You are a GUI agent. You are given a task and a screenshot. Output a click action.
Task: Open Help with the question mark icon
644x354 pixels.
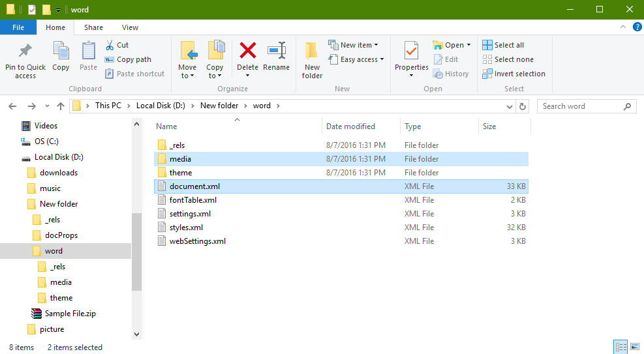pos(637,27)
